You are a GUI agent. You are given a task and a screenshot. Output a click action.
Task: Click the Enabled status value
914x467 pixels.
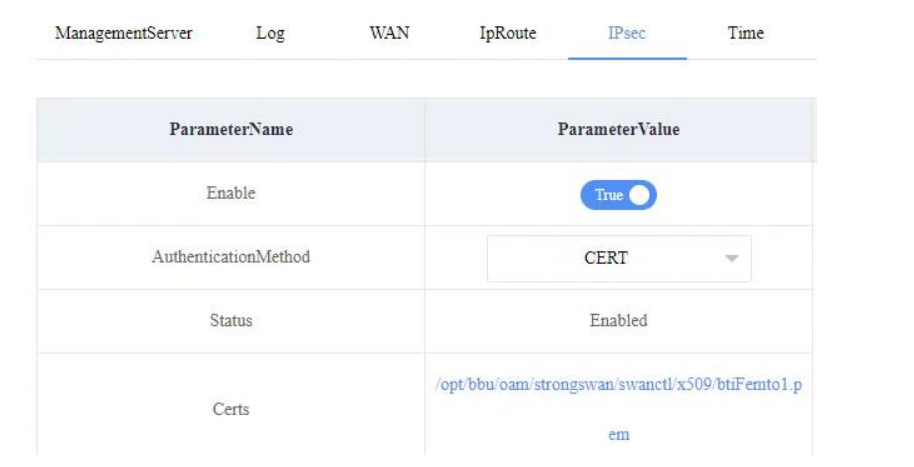[618, 321]
